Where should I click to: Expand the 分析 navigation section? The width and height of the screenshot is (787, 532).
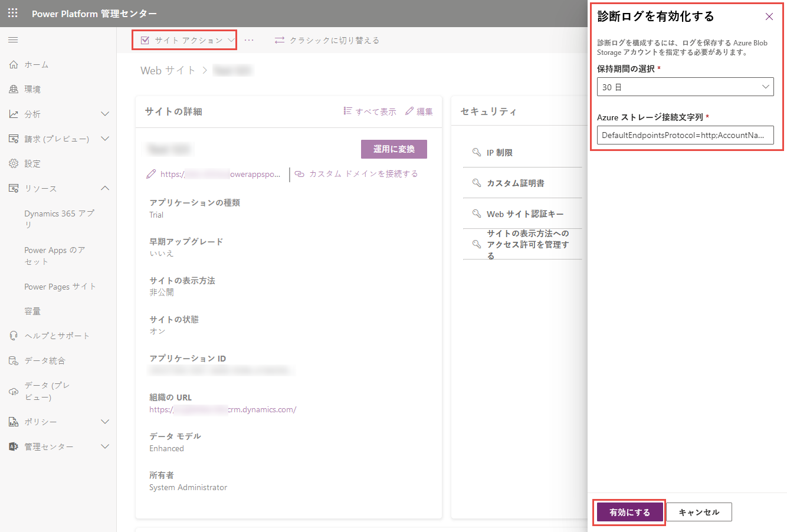tap(105, 114)
